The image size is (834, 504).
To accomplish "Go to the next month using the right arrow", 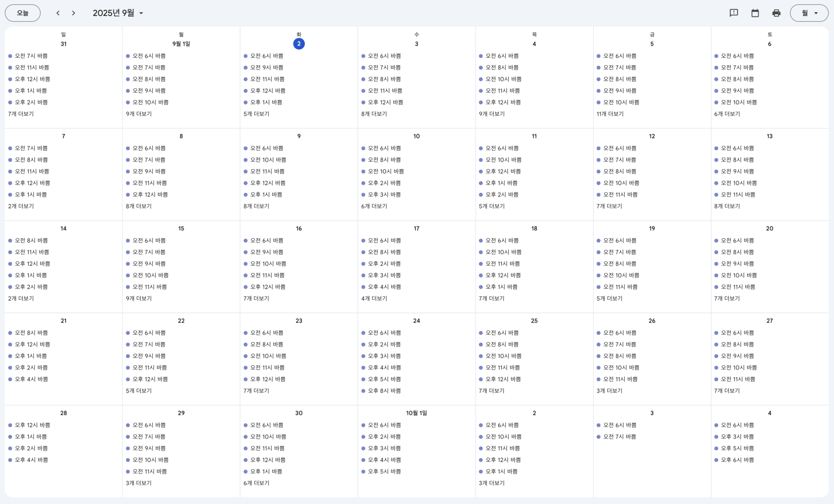I will [x=73, y=13].
